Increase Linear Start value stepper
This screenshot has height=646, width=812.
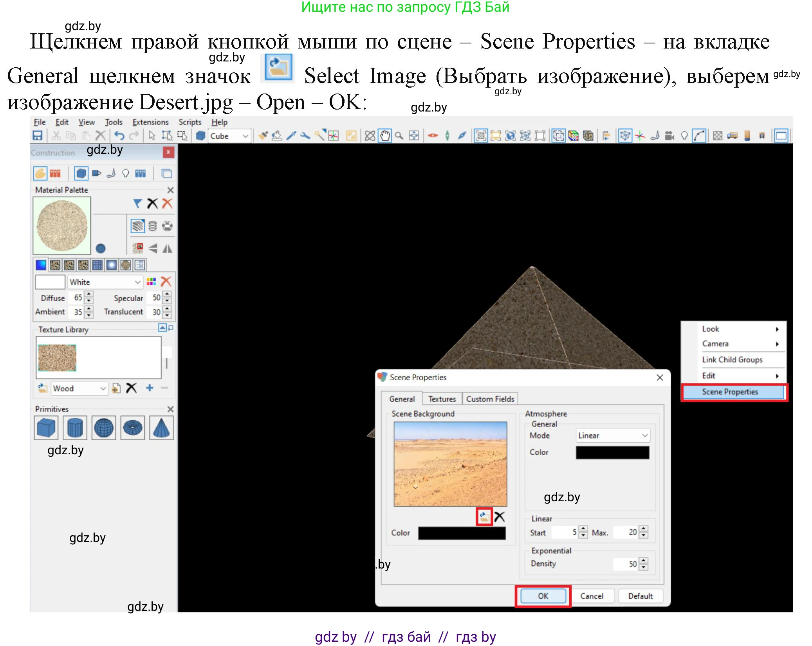pyautogui.click(x=583, y=529)
